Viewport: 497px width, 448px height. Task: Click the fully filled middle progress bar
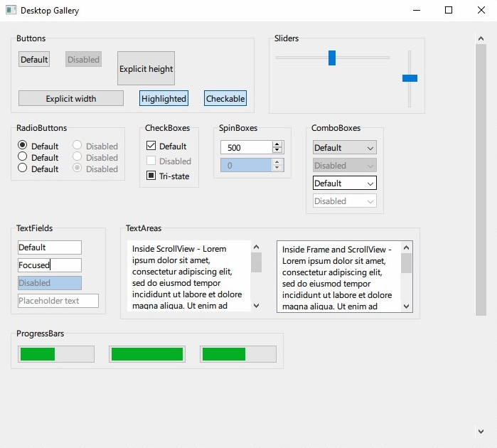coord(147,354)
